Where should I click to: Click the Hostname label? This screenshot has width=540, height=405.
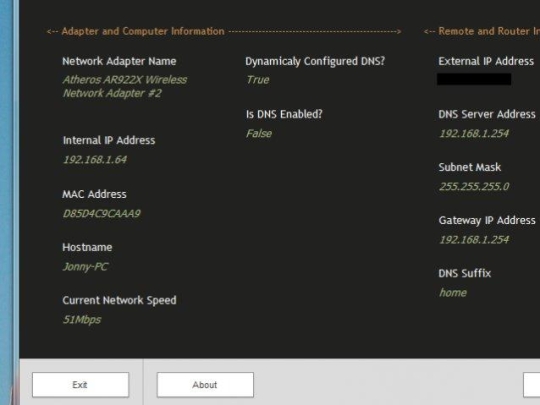(87, 247)
